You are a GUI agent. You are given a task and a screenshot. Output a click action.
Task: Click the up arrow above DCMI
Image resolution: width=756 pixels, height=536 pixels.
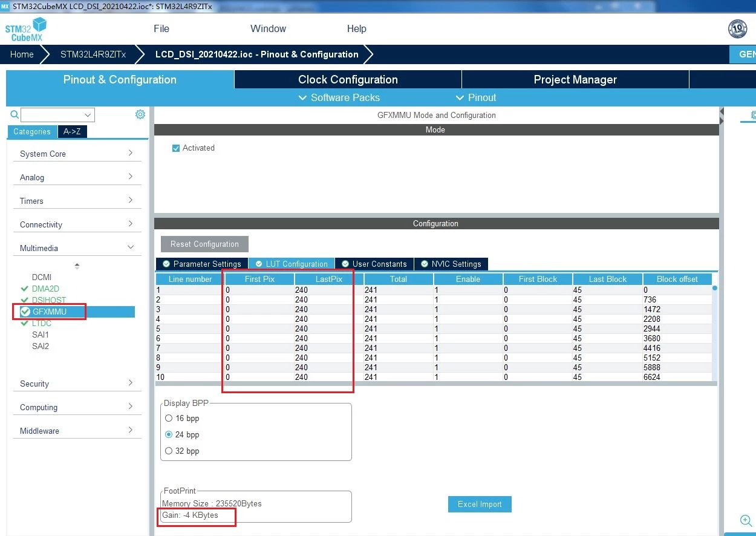(x=77, y=266)
